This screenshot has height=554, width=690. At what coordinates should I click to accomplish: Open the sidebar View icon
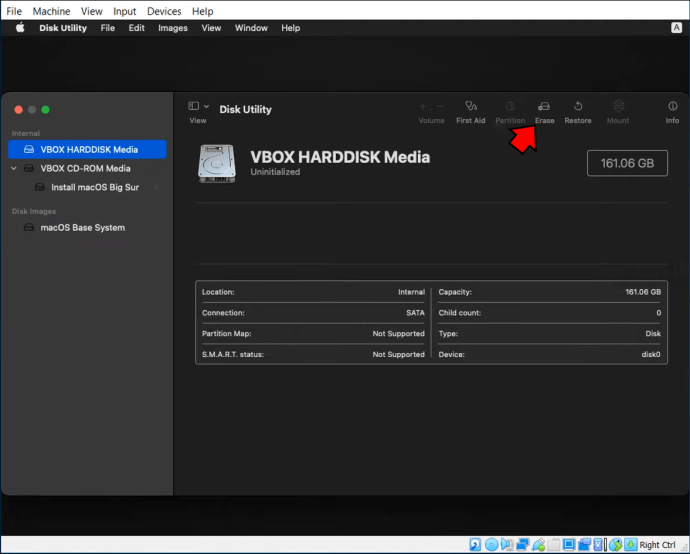(194, 106)
